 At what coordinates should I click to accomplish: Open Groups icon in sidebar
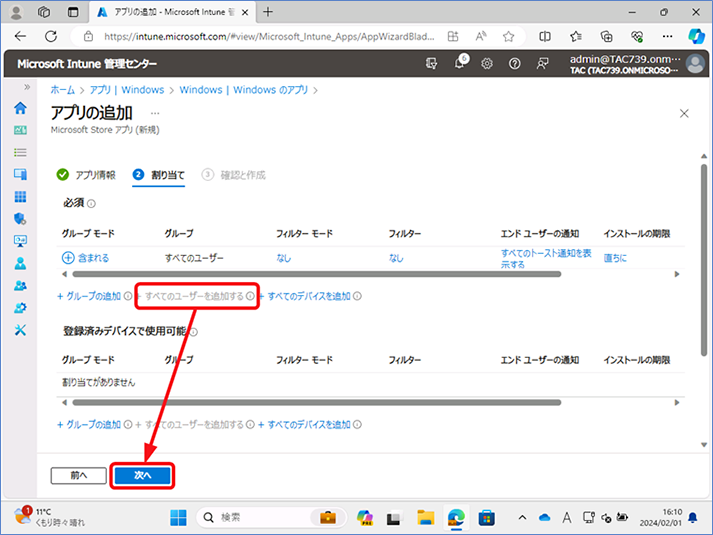[20, 285]
